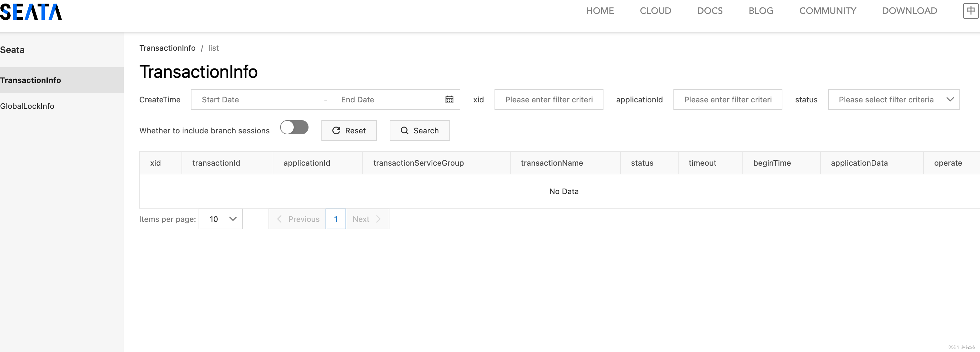Click the Previous page arrow icon
Viewport: 980px width, 352px height.
tap(279, 219)
